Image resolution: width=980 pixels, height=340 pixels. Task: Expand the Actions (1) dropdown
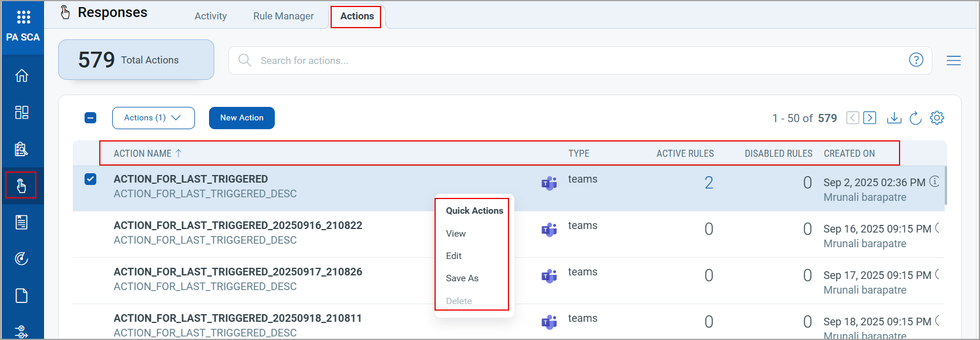click(x=153, y=118)
